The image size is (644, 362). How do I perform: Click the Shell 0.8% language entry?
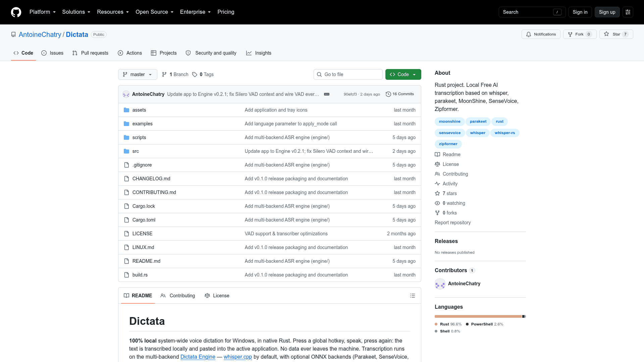(447, 331)
